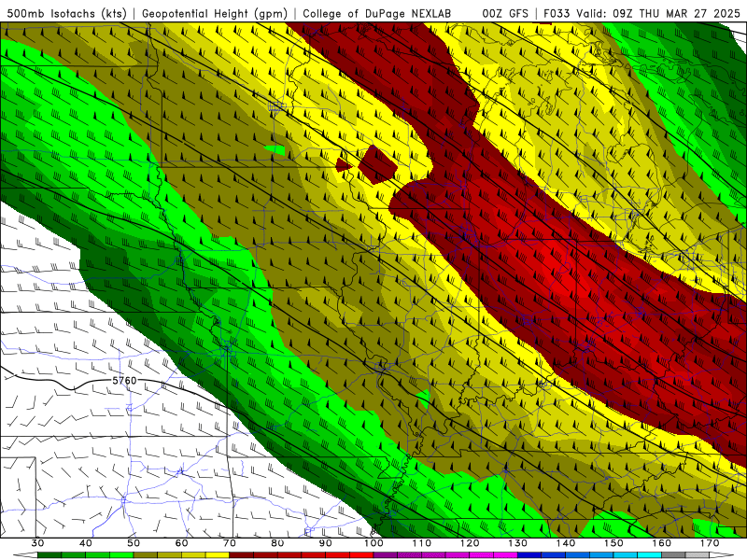747x560 pixels.
Task: Click the 150 label on the color scale
Action: tap(613, 543)
